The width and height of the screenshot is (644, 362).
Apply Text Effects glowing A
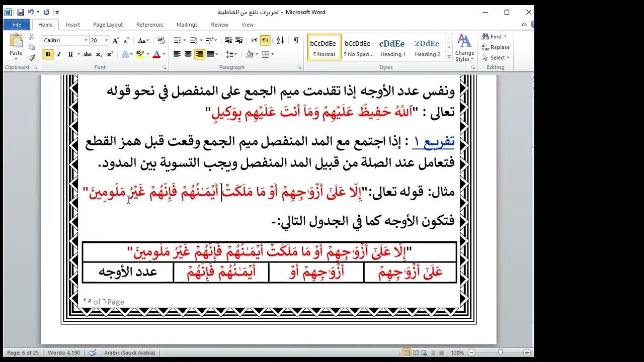(126, 54)
